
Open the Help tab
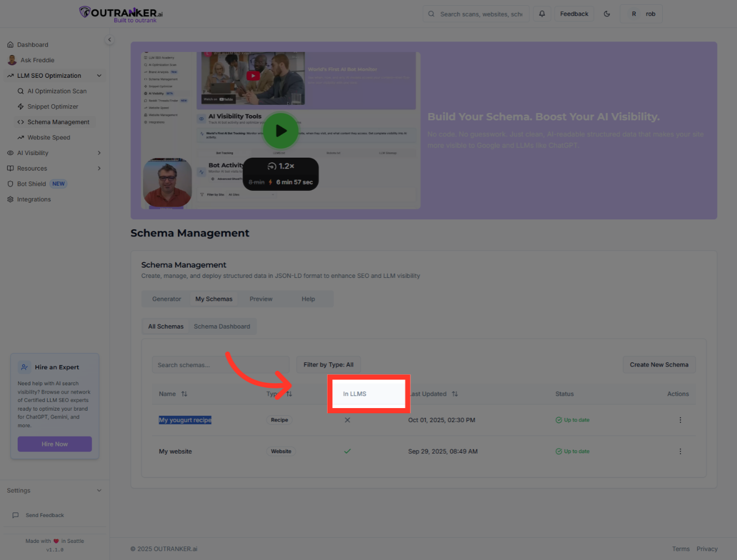[x=308, y=299]
